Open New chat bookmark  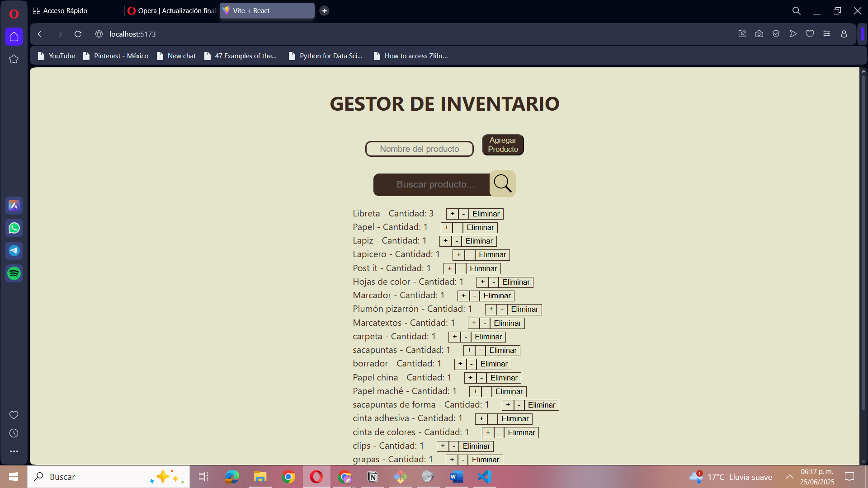pos(176,56)
